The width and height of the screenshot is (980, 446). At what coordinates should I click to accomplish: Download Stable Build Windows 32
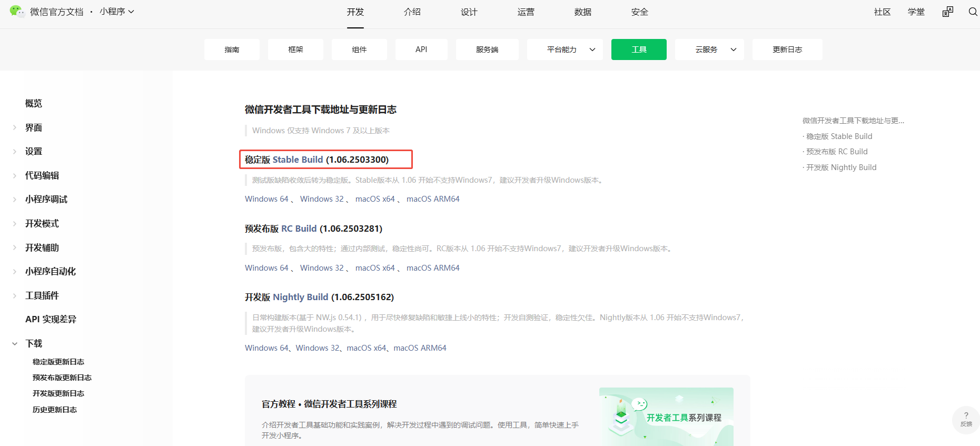point(322,199)
